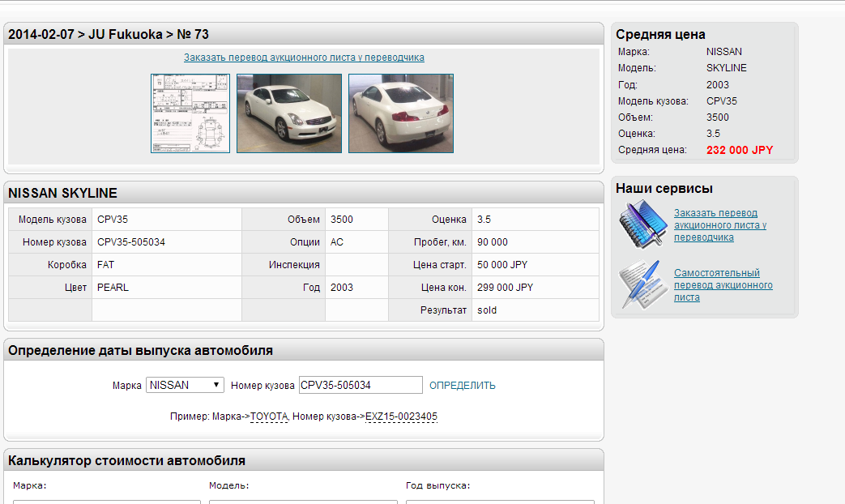Open the Марка dropdown showing NISSAN

coord(185,385)
